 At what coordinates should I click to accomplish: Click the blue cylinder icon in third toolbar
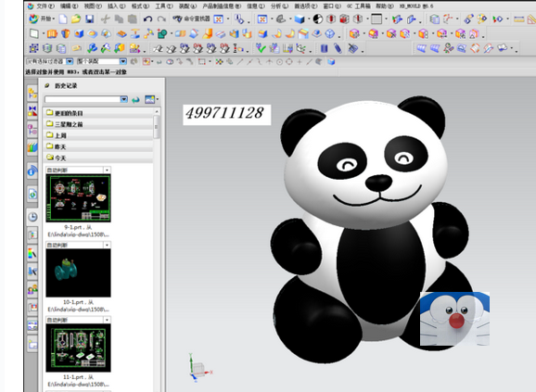tap(324, 48)
